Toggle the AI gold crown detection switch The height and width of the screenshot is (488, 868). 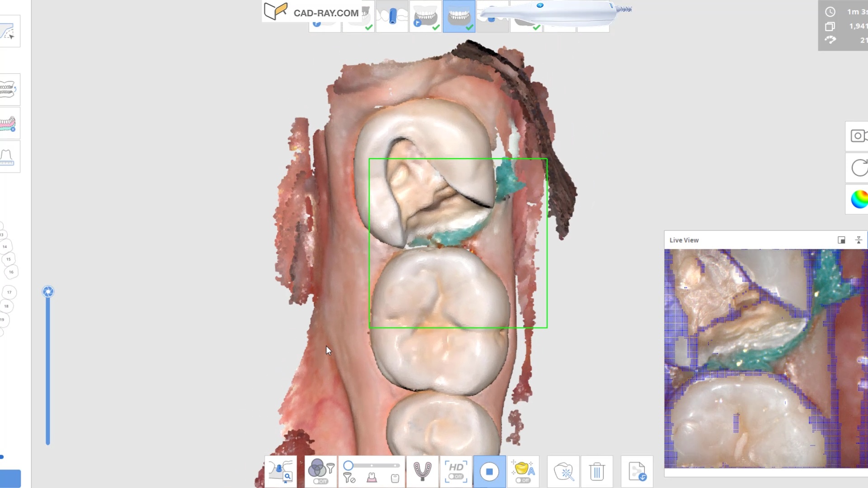(523, 480)
